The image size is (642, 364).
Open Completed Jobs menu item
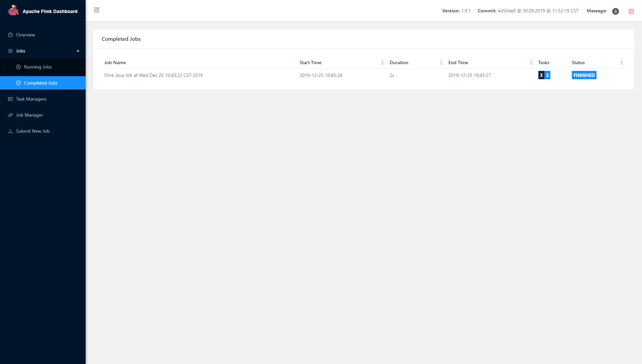point(41,83)
